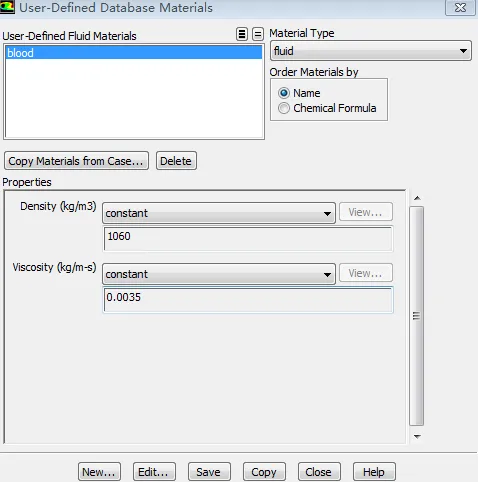Click the Copy button

click(264, 472)
